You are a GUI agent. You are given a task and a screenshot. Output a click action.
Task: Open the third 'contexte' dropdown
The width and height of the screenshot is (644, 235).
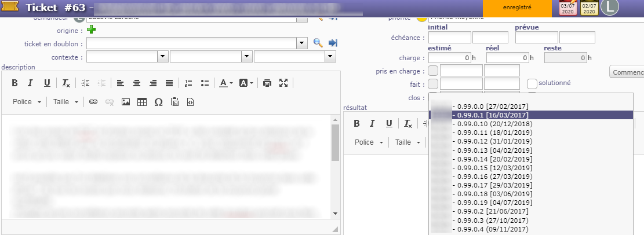coord(330,57)
